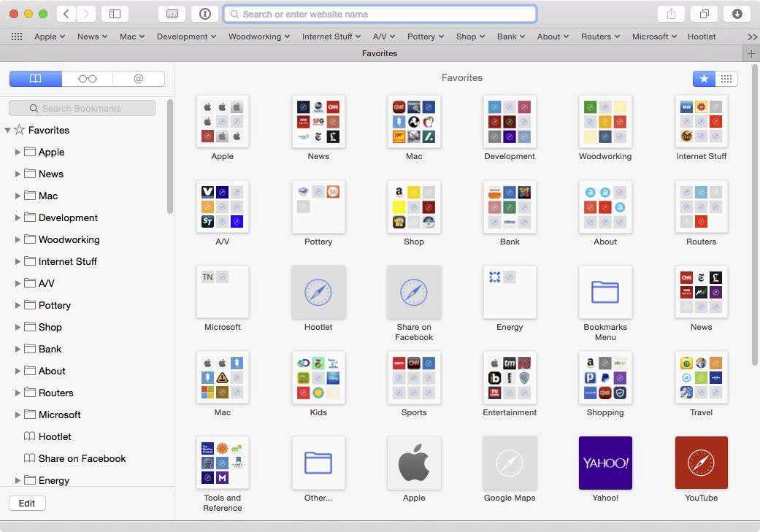Open the News dropdown in the Favorites bar
Image resolution: width=760 pixels, height=532 pixels.
pos(92,36)
